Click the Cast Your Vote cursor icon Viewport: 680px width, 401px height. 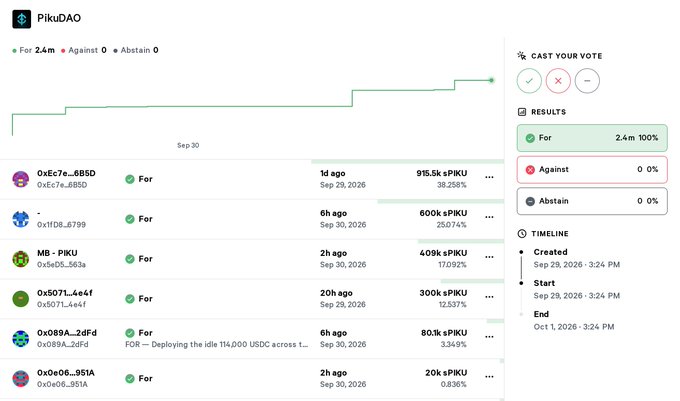(522, 55)
